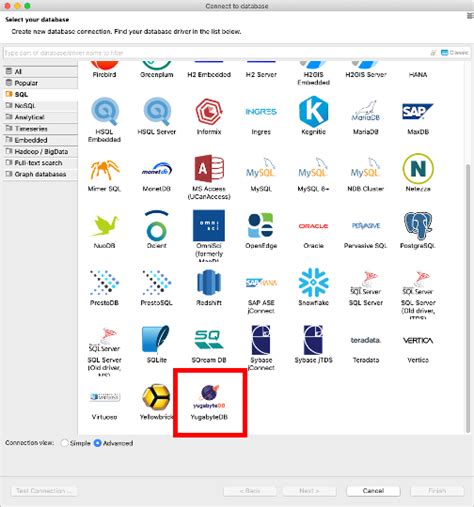The image size is (474, 507).
Task: Click the Cancel button
Action: [373, 491]
